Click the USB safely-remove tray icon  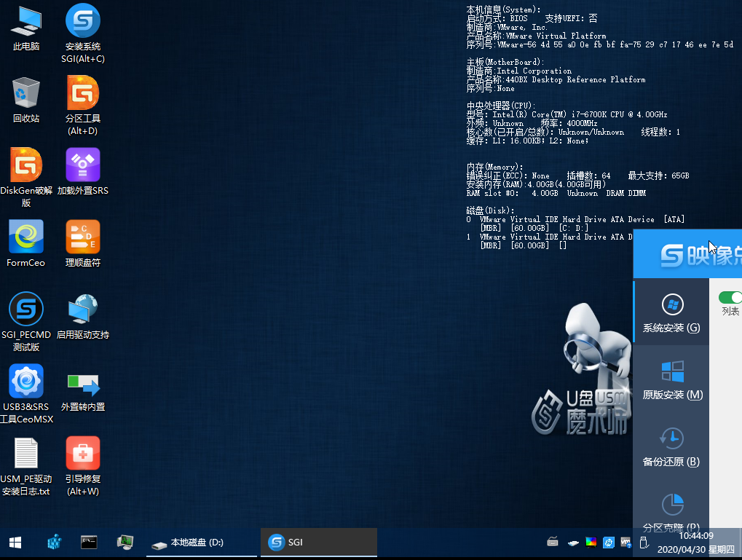644,543
